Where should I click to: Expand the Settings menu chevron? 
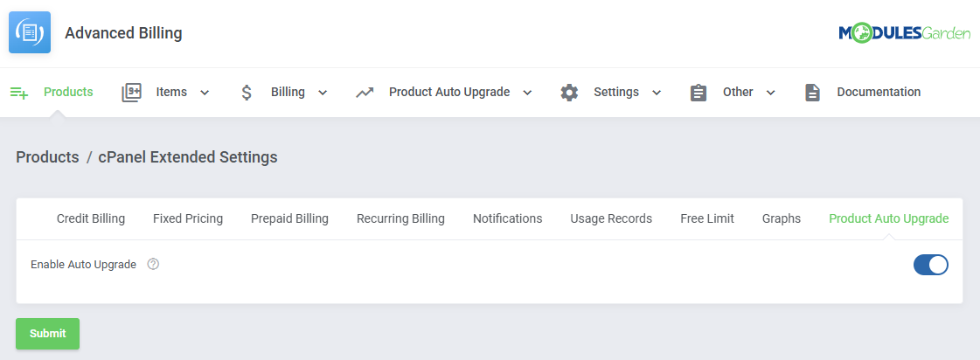pyautogui.click(x=657, y=93)
